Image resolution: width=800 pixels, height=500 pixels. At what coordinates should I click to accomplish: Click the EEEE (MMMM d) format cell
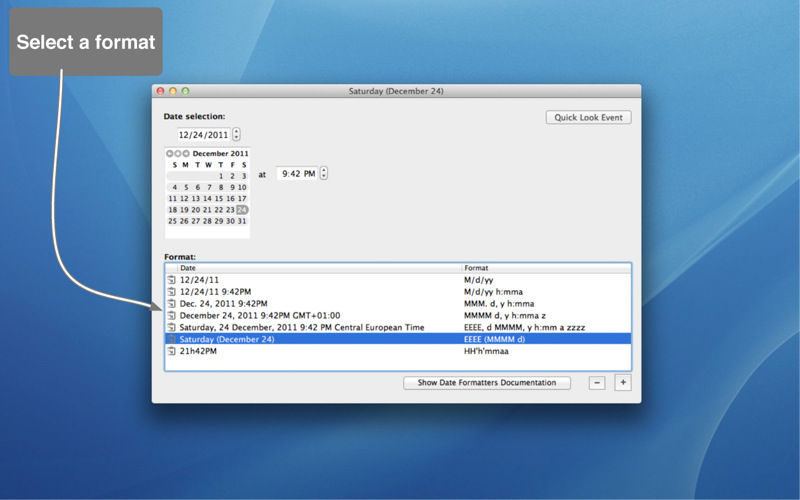coord(494,339)
